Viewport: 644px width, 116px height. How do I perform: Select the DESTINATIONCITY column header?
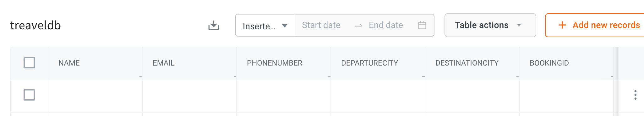tap(467, 63)
